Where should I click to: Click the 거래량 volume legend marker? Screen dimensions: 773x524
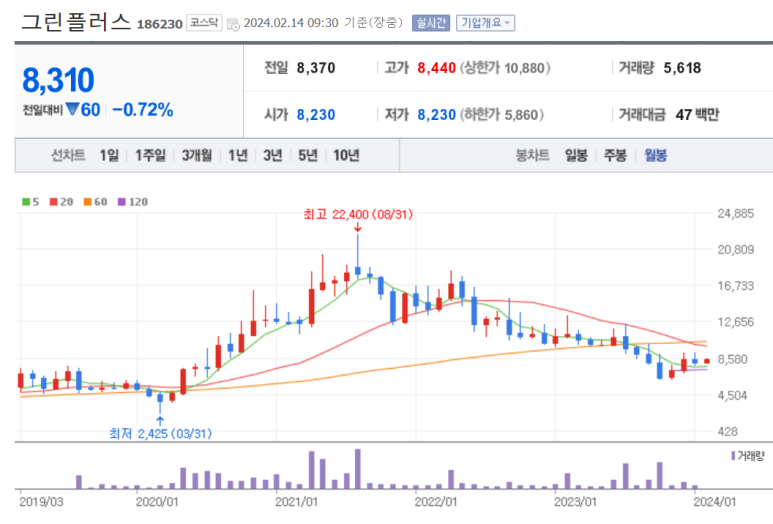click(747, 456)
